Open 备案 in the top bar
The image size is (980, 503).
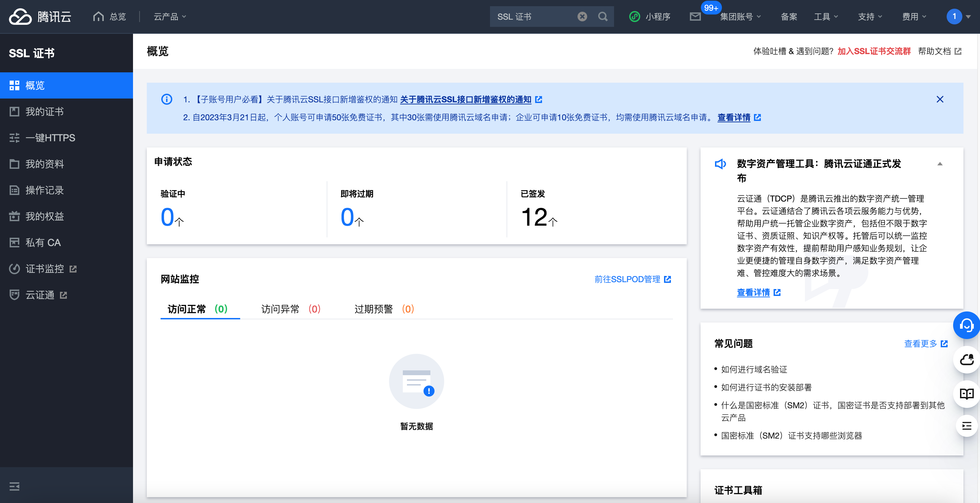point(789,16)
